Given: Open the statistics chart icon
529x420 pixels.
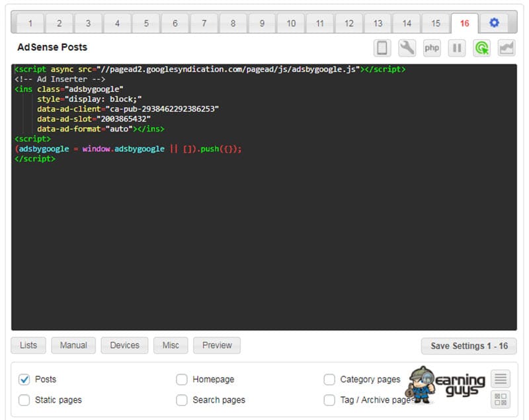Looking at the screenshot, I should pyautogui.click(x=507, y=48).
